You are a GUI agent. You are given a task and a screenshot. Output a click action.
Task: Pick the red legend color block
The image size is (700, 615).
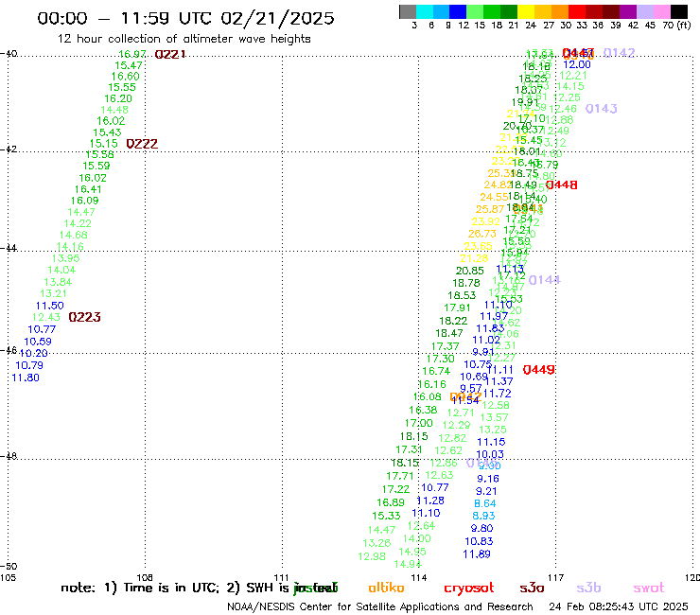point(576,11)
